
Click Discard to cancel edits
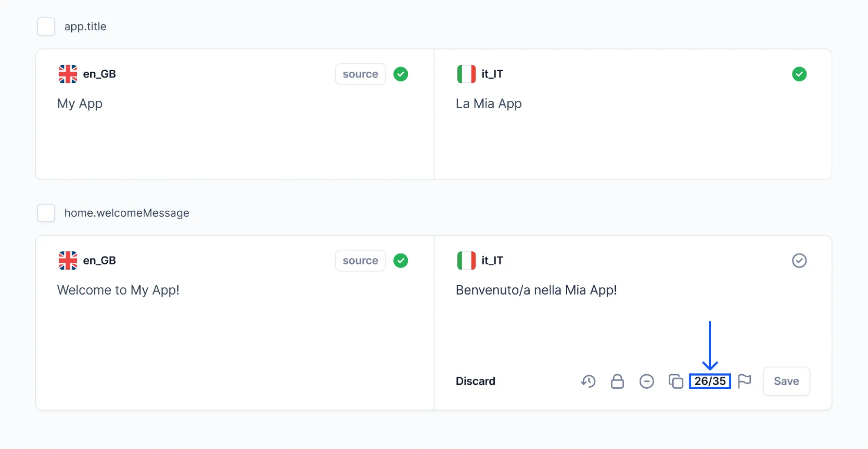[x=475, y=381]
